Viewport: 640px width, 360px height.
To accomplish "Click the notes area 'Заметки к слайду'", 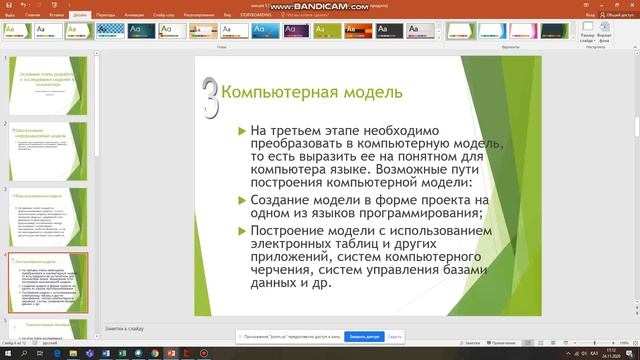I will click(x=124, y=329).
